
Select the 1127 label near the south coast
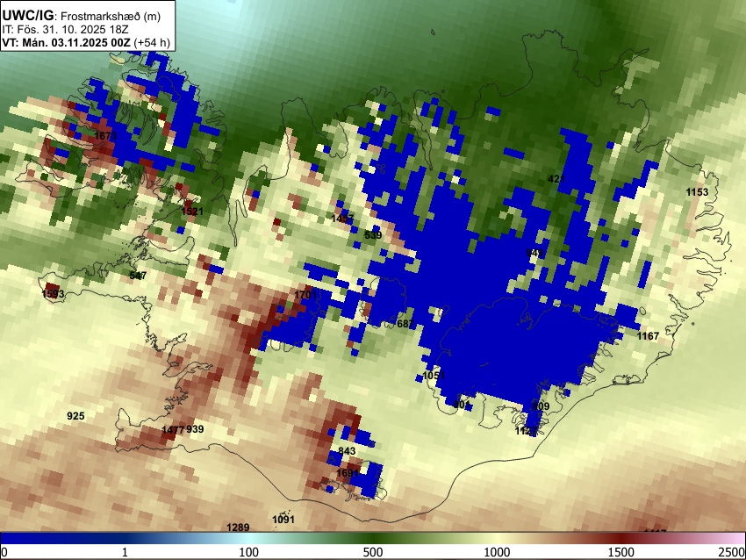527,431
